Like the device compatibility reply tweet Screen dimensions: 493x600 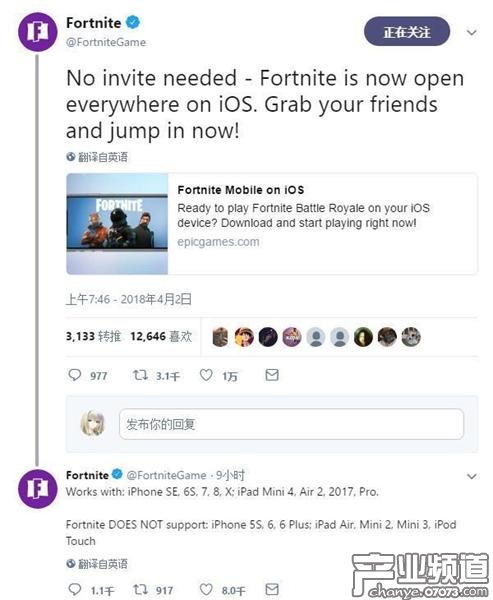coord(206,589)
